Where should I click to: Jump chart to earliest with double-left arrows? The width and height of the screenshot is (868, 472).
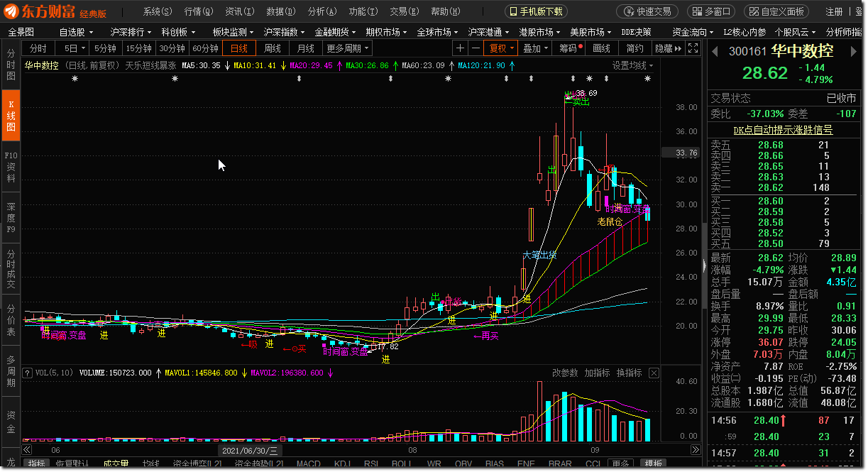[x=27, y=450]
